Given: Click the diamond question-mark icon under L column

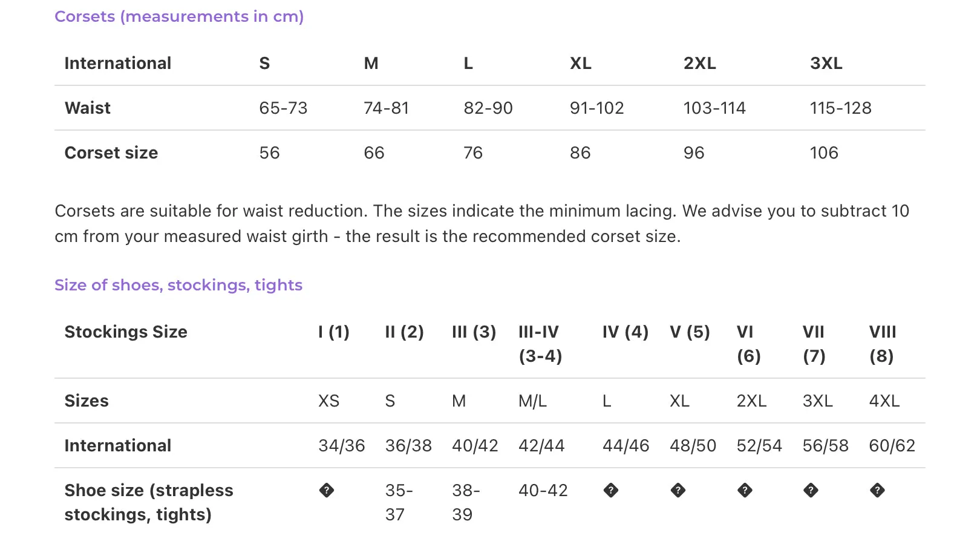Looking at the screenshot, I should point(611,490).
